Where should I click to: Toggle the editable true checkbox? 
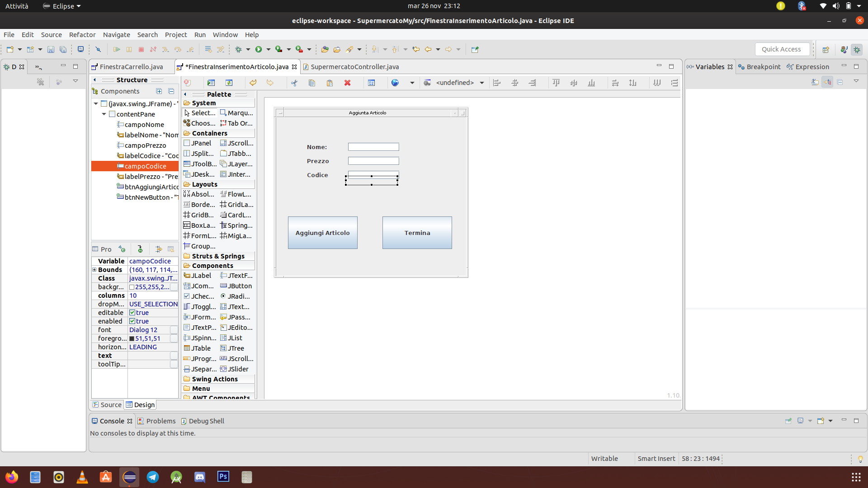tap(132, 313)
